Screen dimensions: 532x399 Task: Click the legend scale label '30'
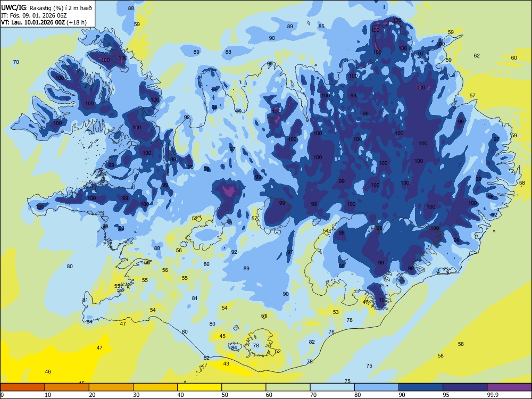tap(136, 395)
